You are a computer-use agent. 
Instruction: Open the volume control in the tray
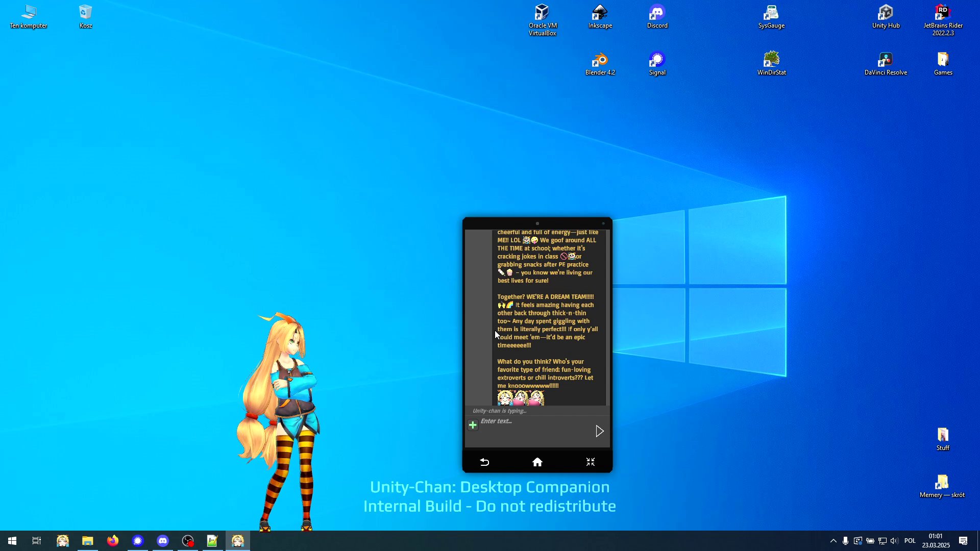pyautogui.click(x=894, y=541)
